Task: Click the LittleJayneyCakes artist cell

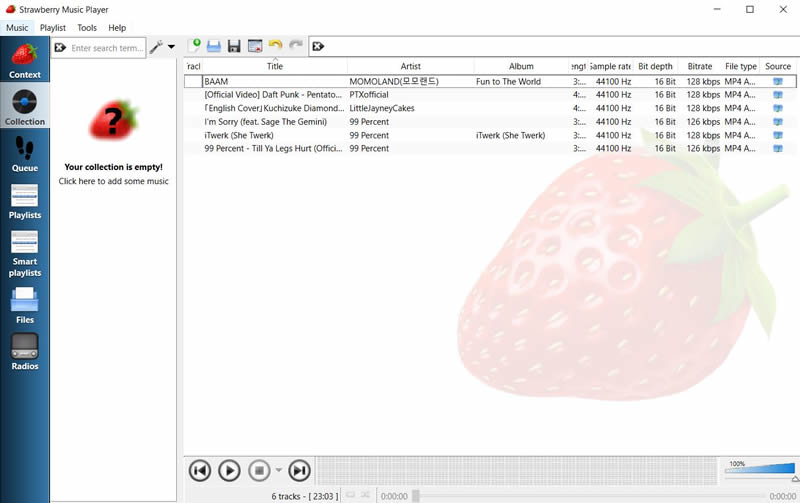Action: tap(410, 108)
